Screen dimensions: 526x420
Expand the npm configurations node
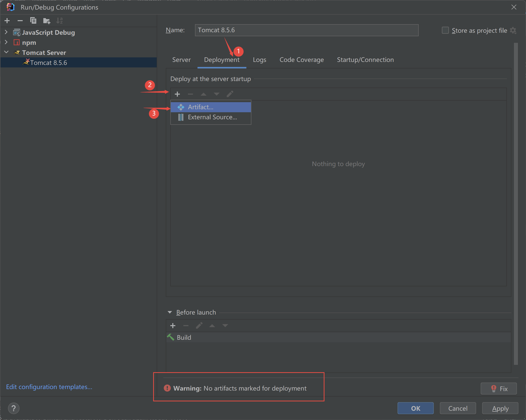click(6, 42)
